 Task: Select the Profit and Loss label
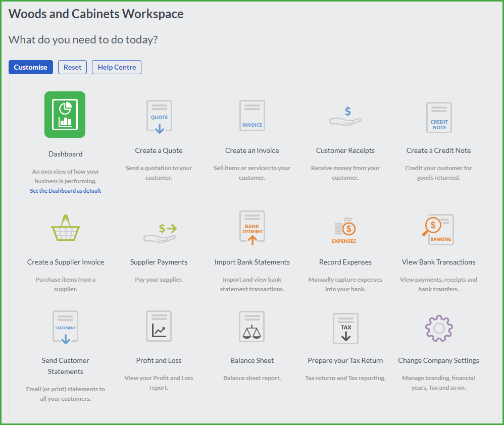click(159, 360)
